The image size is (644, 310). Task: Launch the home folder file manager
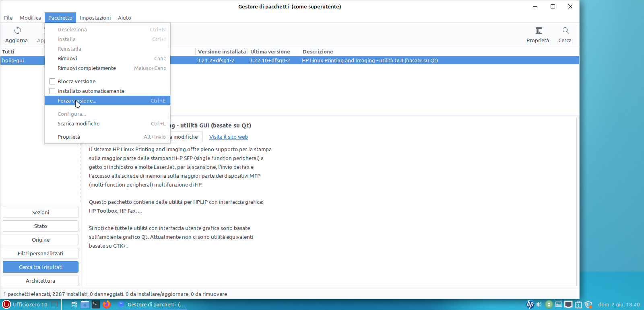coord(85,304)
